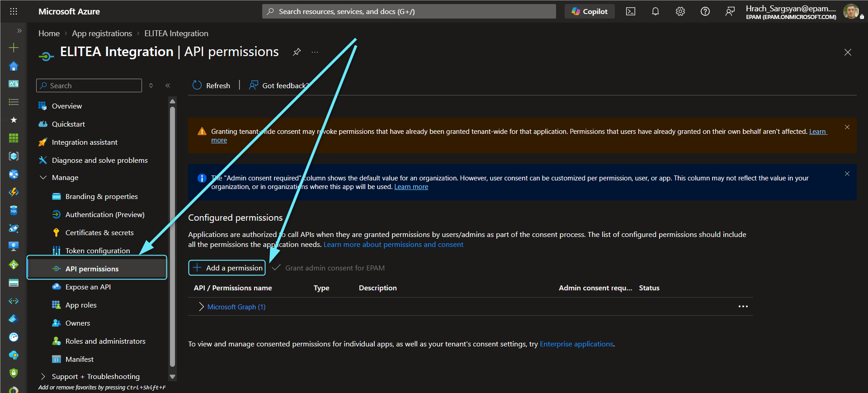Click the Home breadcrumb
Image resolution: width=868 pixels, height=393 pixels.
[49, 33]
